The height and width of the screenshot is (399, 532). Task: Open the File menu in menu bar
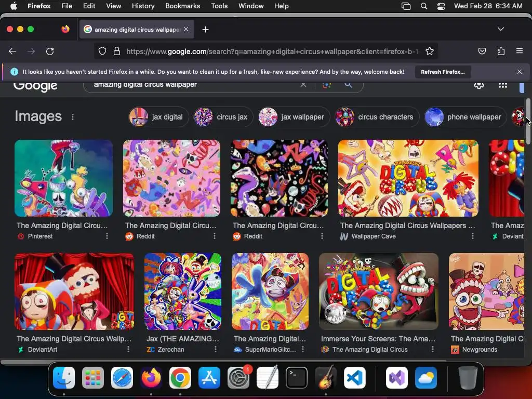[67, 6]
